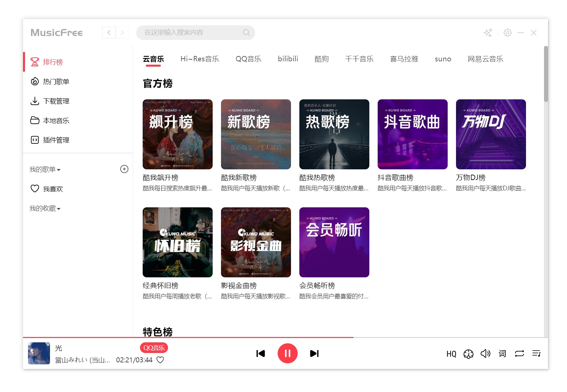Click the 02:21/03:44 time display

134,360
